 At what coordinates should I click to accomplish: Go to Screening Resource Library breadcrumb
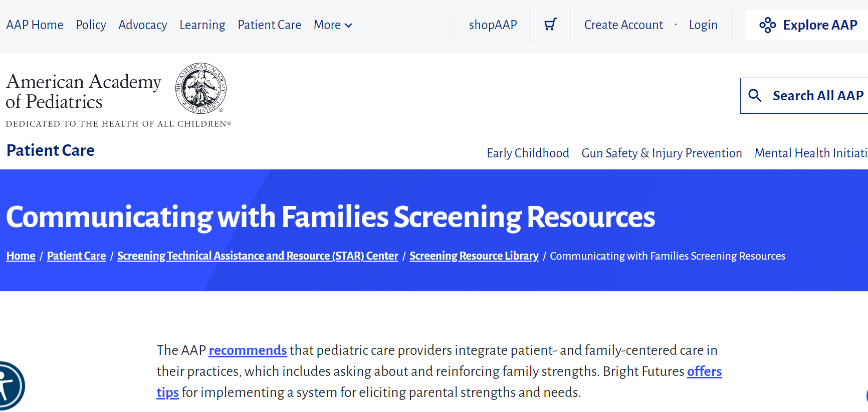point(474,256)
